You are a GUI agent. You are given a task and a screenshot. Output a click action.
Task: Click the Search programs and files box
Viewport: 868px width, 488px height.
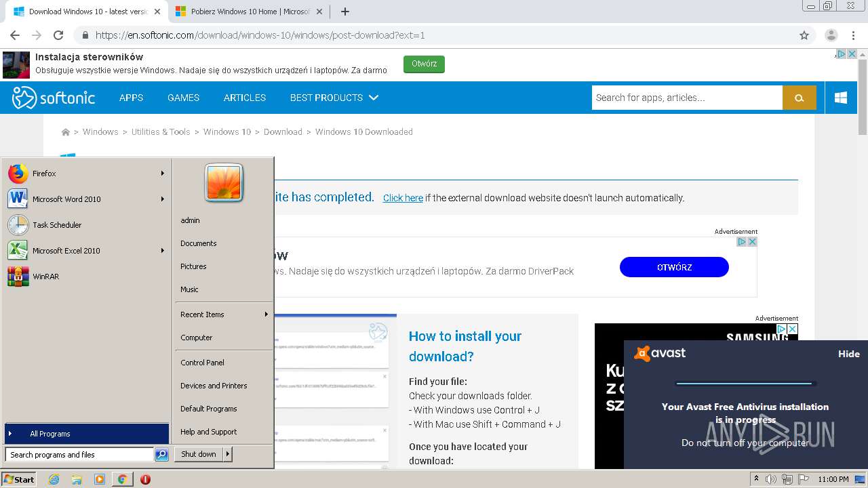pos(79,455)
